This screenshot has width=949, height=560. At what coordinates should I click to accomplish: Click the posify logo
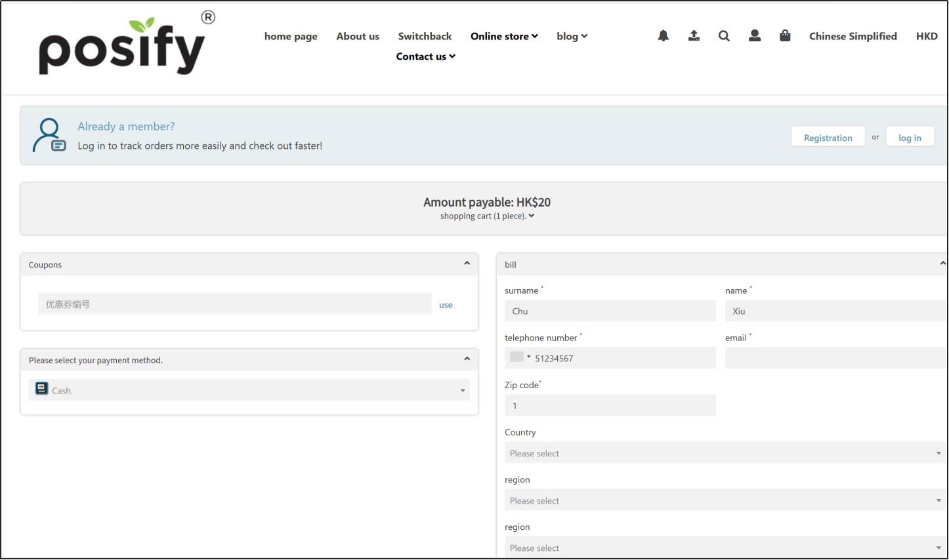123,47
